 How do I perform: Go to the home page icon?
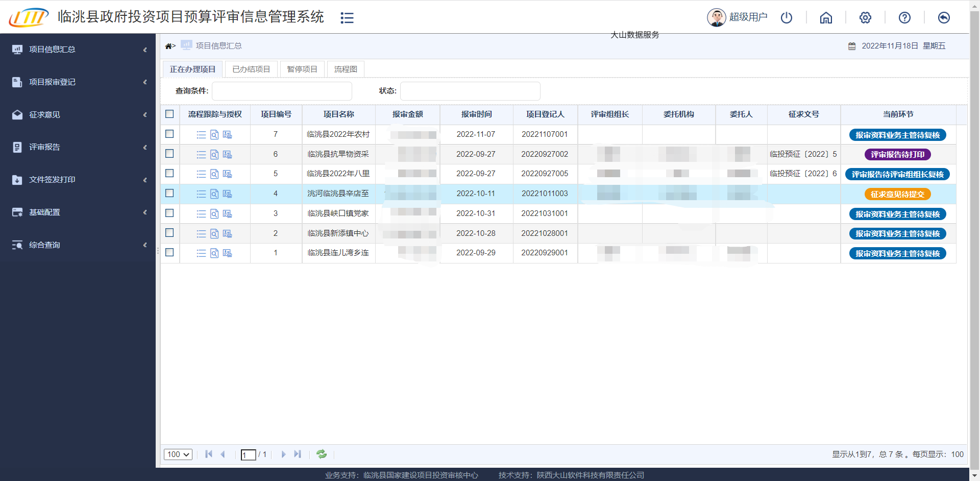[826, 17]
